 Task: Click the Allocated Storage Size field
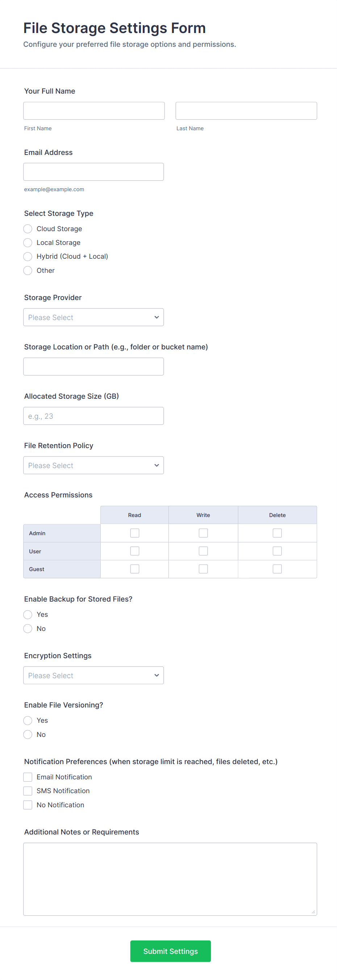93,416
